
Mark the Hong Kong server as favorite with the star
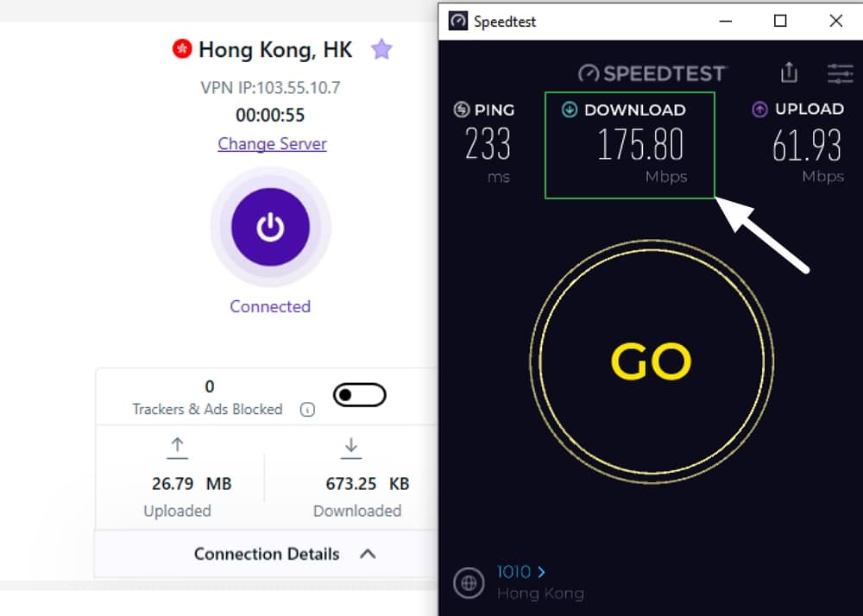(x=381, y=49)
